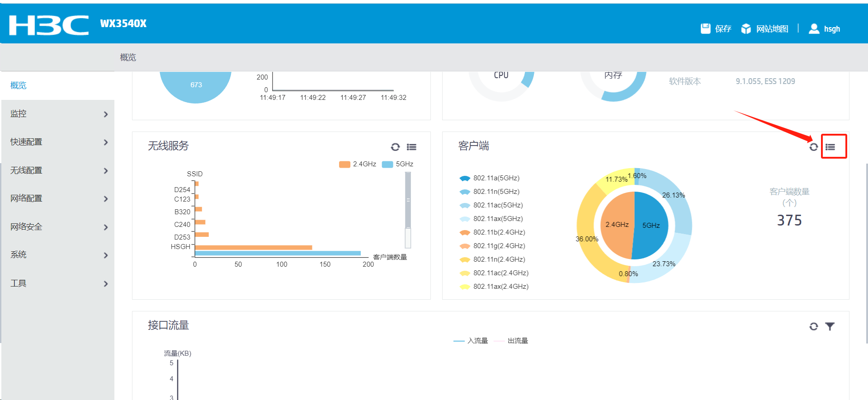Click the 概览 breadcrumb label
868x400 pixels.
pyautogui.click(x=128, y=57)
